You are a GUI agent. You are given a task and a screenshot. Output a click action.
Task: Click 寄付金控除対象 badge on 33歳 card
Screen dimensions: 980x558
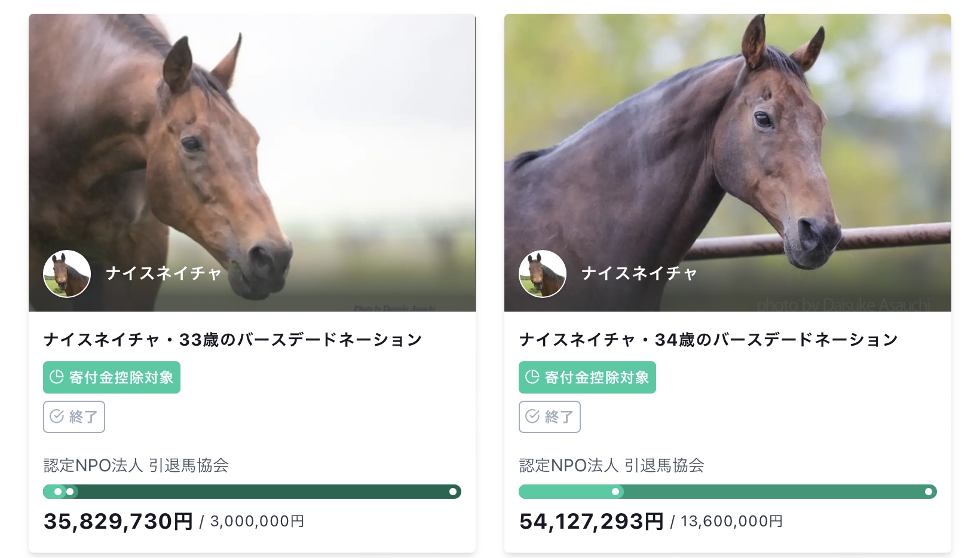(x=112, y=377)
